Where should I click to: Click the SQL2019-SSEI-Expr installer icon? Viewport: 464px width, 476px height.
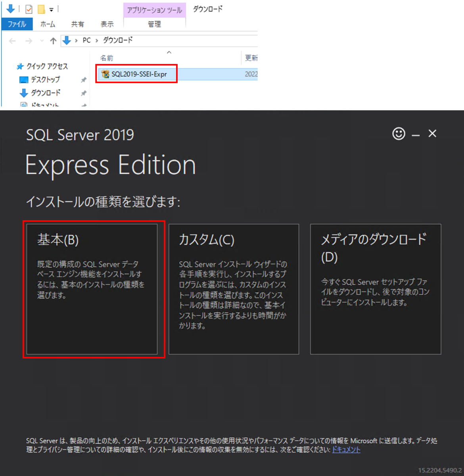point(105,74)
